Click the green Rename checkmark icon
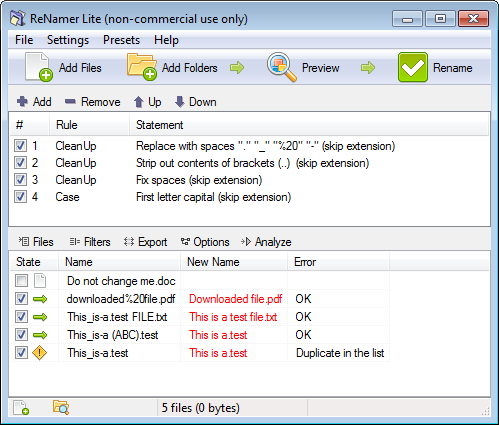499x425 pixels. pyautogui.click(x=413, y=67)
